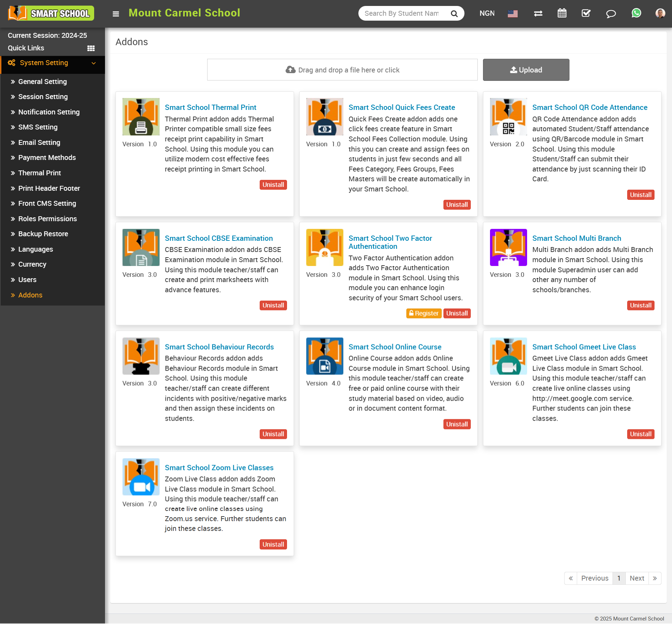This screenshot has height=624, width=672.
Task: Open the user profile avatar menu
Action: [x=660, y=13]
